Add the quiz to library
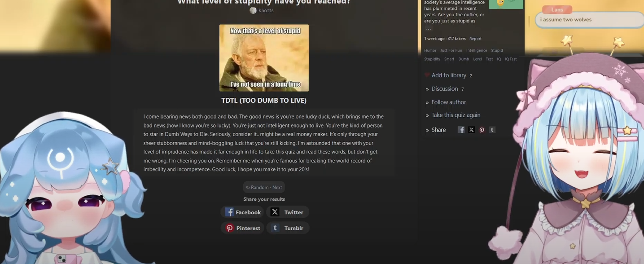The image size is (644, 264). pyautogui.click(x=448, y=75)
